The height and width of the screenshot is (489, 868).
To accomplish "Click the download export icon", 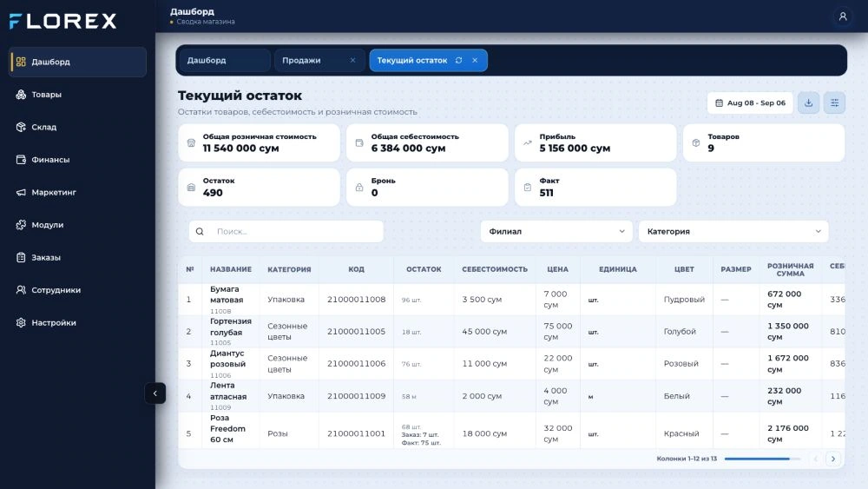I will [x=808, y=103].
